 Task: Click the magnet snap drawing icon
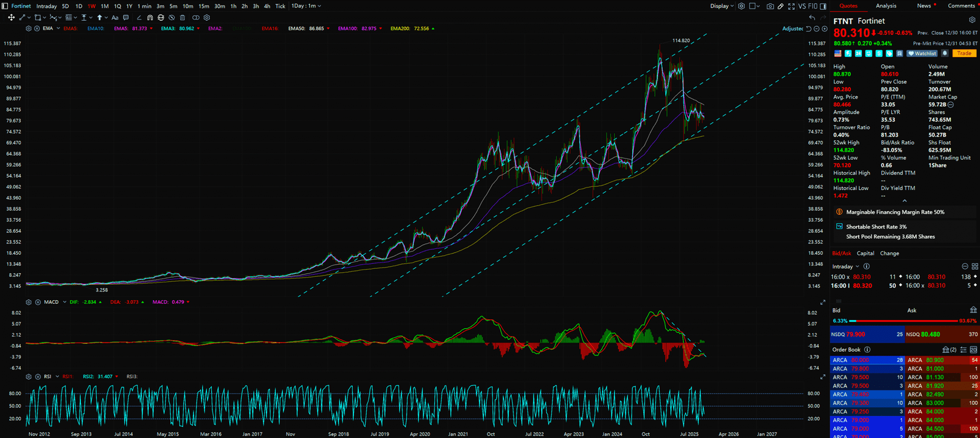150,18
